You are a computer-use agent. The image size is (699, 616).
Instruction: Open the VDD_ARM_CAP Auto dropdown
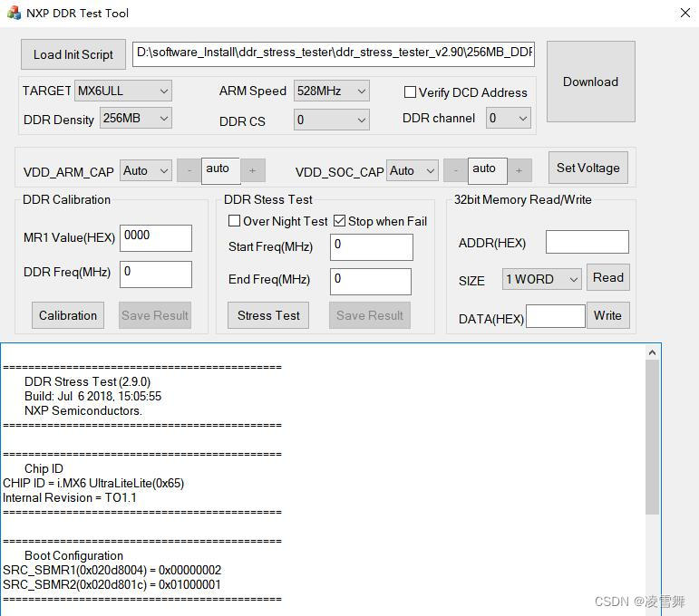(145, 170)
